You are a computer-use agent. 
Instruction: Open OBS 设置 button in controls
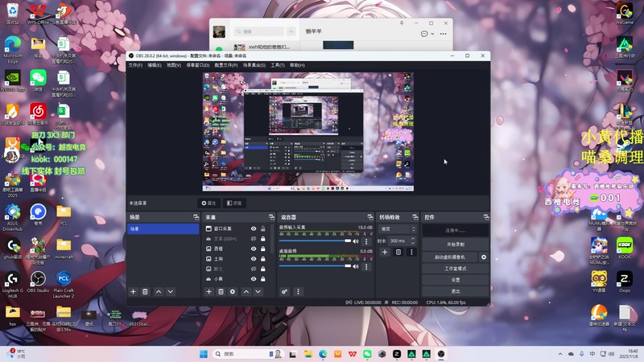pyautogui.click(x=456, y=280)
